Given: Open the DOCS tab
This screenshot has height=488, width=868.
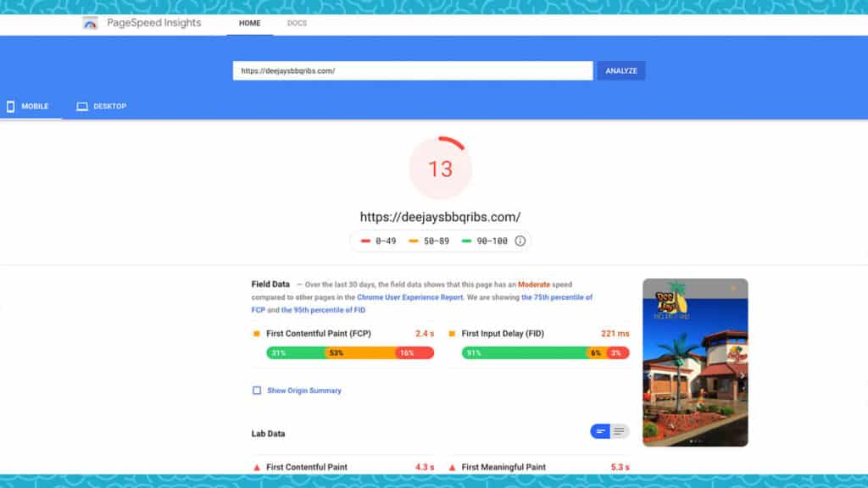Looking at the screenshot, I should click(297, 23).
